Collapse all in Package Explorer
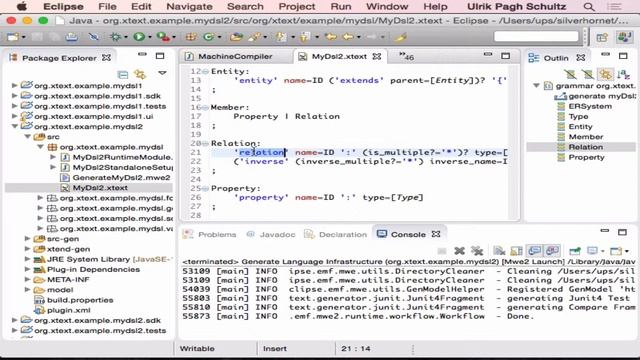The height and width of the screenshot is (360, 640). [122, 74]
